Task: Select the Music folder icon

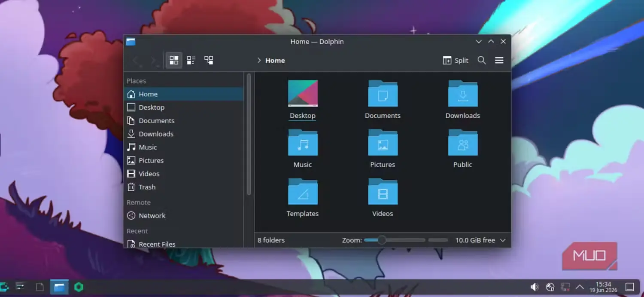Action: point(303,142)
